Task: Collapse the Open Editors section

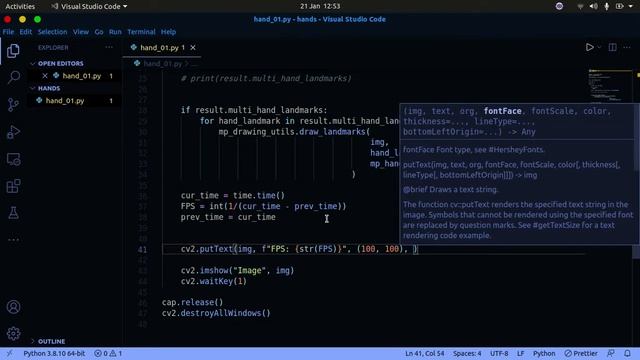Action: pyautogui.click(x=57, y=64)
